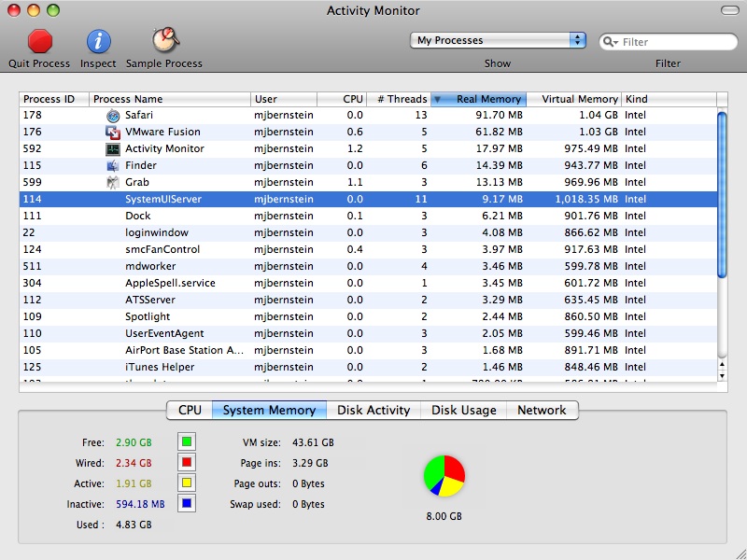Image resolution: width=747 pixels, height=560 pixels.
Task: Select the AppleSpell.service process row
Action: pyautogui.click(x=368, y=284)
